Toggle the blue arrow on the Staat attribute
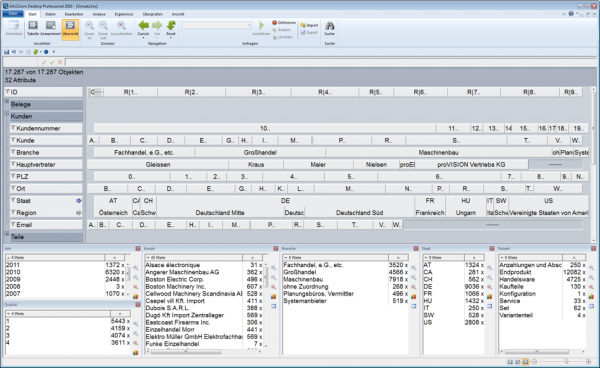Viewport: 600px width, 368px height. tap(79, 200)
